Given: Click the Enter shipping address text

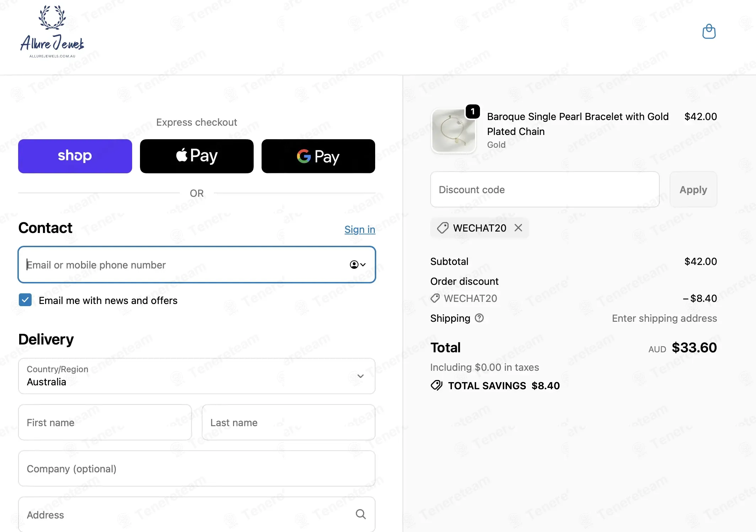Looking at the screenshot, I should (x=664, y=318).
